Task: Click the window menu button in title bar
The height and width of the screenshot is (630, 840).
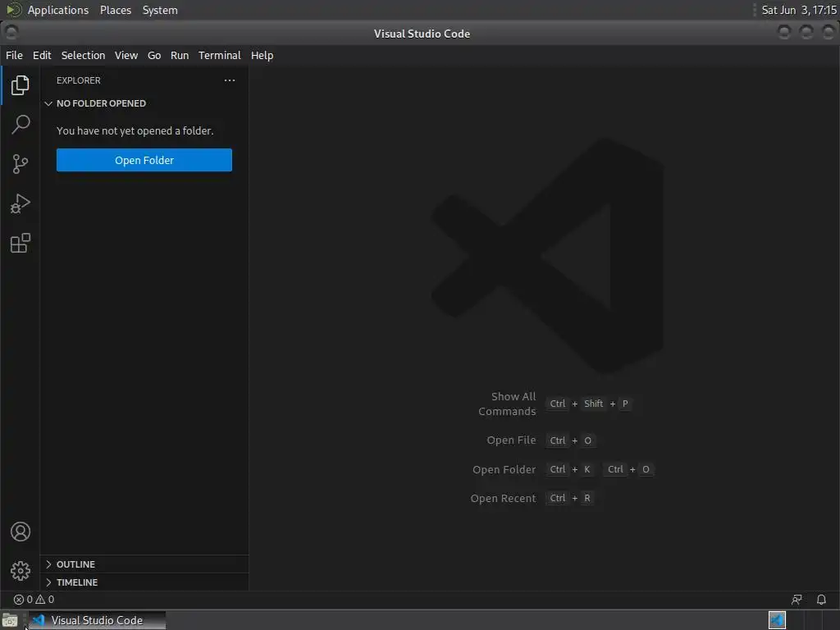Action: pos(11,33)
